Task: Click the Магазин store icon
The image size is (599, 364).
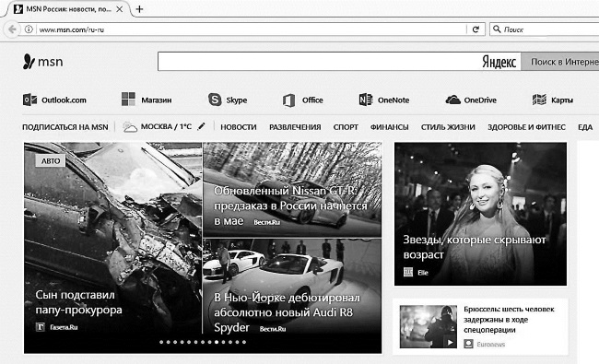Action: [x=128, y=100]
